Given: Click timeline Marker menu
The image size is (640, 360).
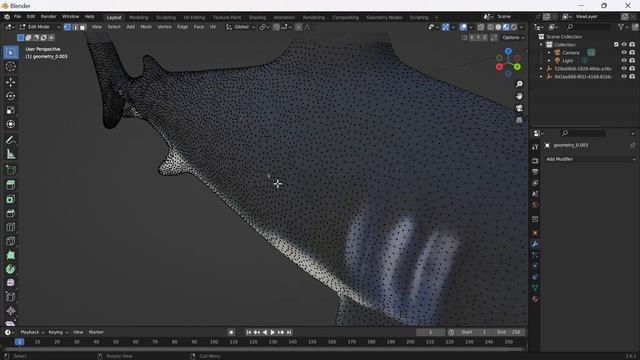Looking at the screenshot, I should click(x=96, y=332).
